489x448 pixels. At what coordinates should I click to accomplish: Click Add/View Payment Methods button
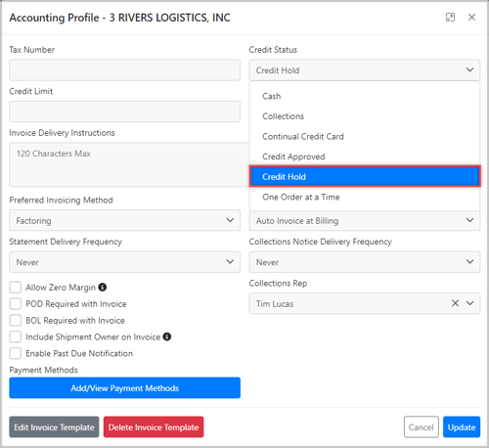[124, 387]
